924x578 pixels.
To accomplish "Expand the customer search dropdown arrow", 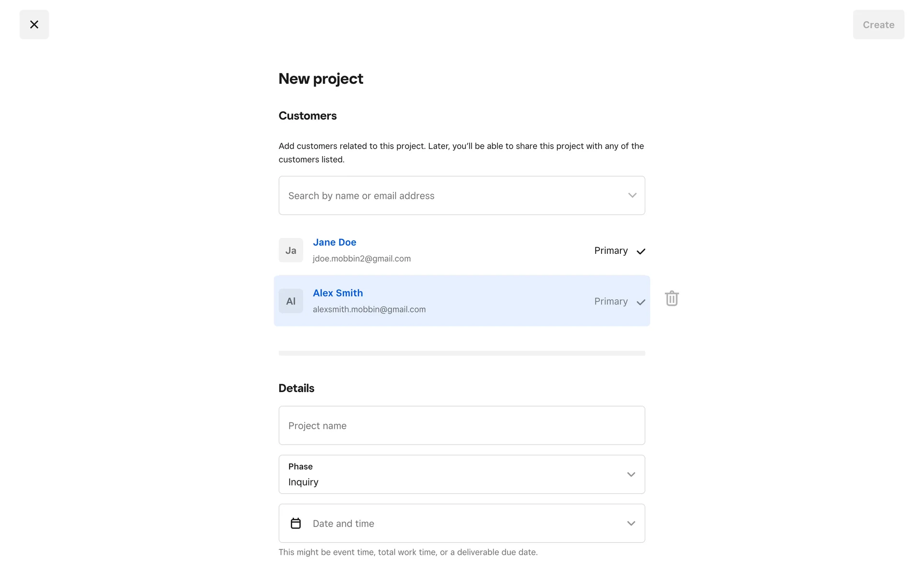I will pos(632,196).
